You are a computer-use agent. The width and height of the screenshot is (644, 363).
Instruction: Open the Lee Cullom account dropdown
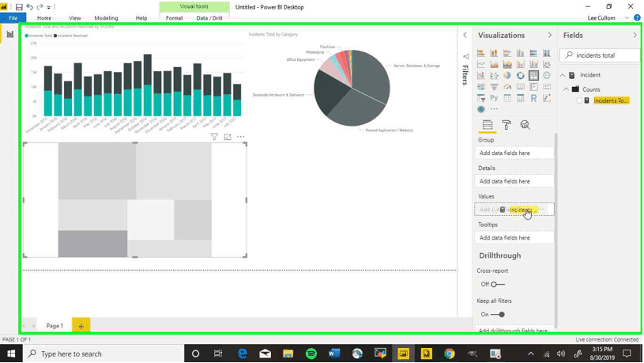[627, 18]
